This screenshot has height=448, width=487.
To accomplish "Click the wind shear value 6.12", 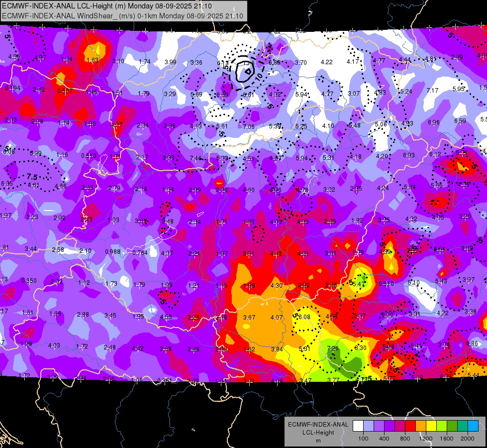I will click(x=435, y=154).
